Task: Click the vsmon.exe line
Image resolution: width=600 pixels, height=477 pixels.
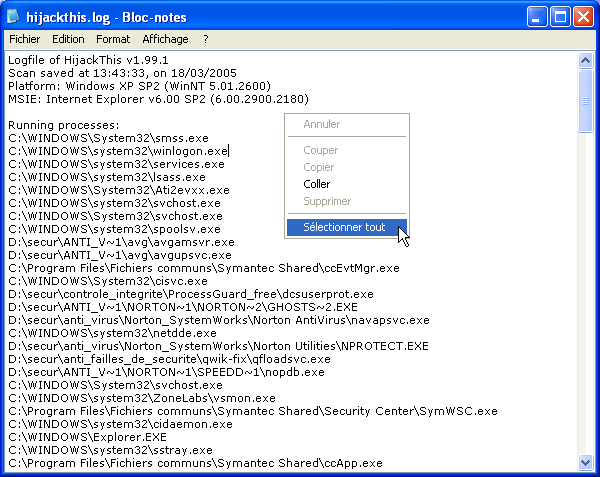Action: (142, 399)
